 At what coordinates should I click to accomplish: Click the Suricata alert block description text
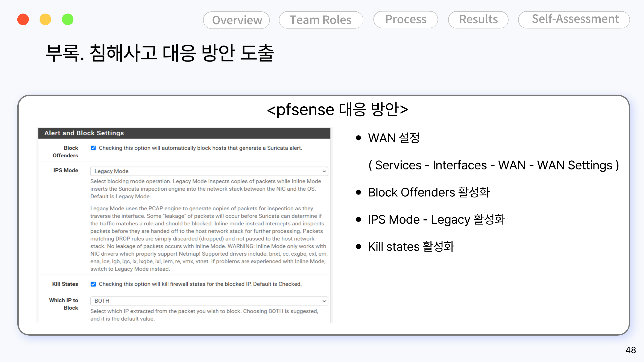pos(200,148)
